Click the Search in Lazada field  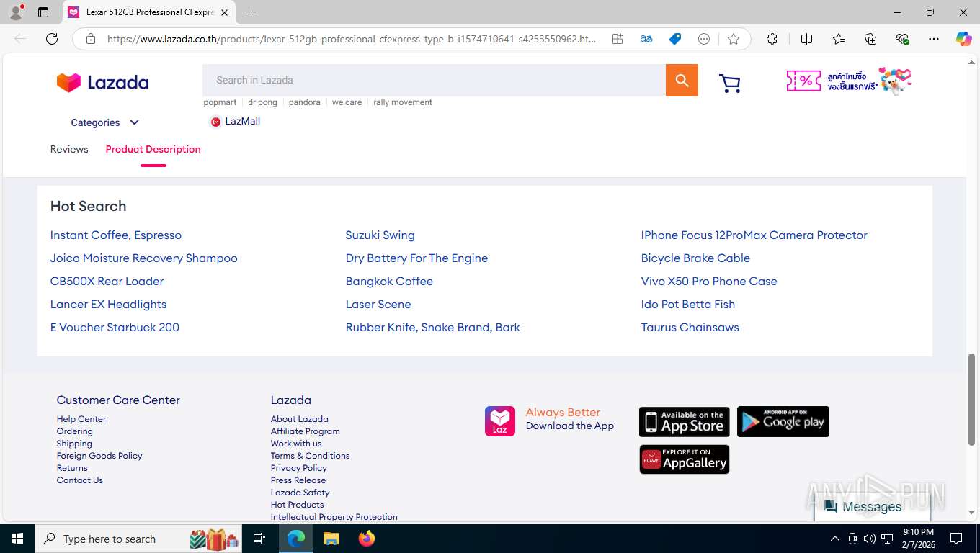point(434,80)
